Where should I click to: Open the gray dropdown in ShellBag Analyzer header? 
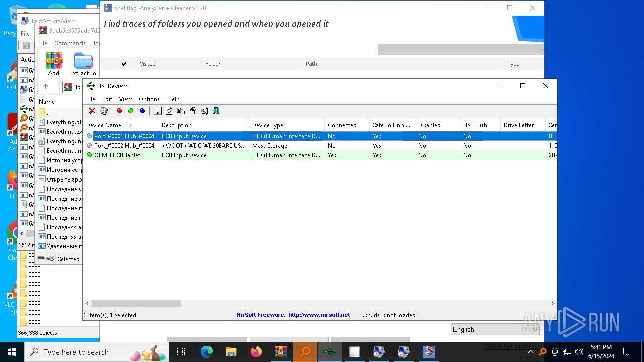tap(461, 49)
